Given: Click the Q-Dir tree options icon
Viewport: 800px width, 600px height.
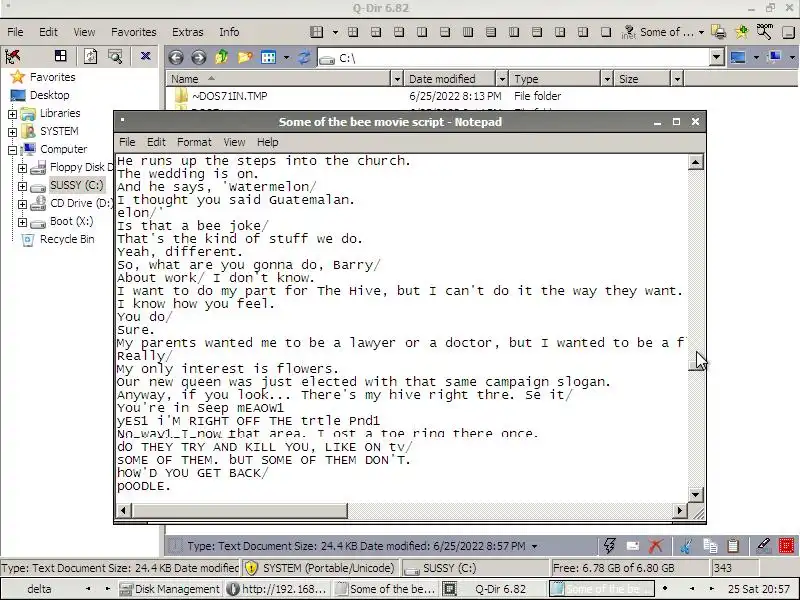Looking at the screenshot, I should coord(13,56).
